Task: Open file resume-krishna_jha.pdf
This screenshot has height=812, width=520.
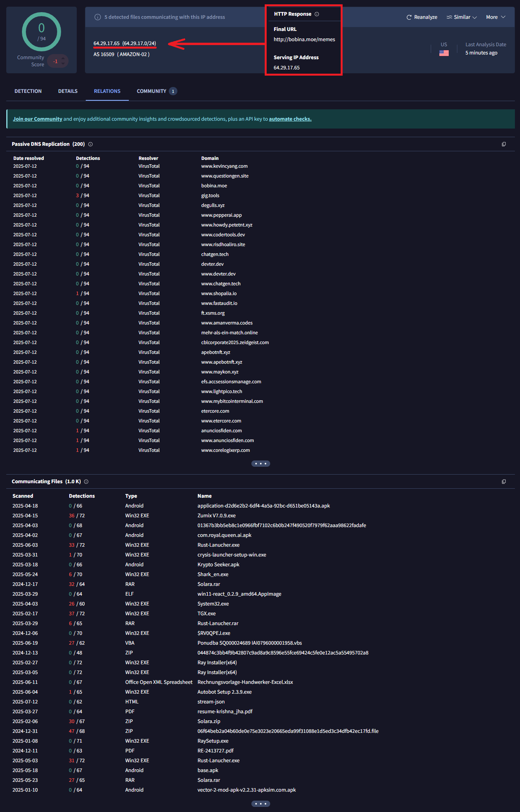Action: (x=225, y=712)
